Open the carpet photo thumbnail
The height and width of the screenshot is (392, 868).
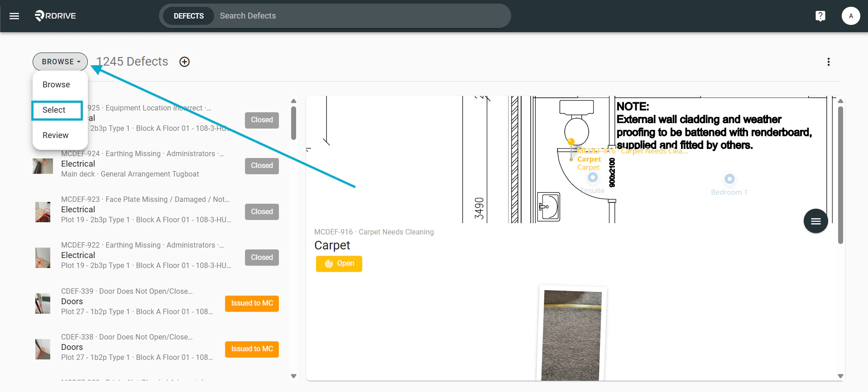coord(572,335)
